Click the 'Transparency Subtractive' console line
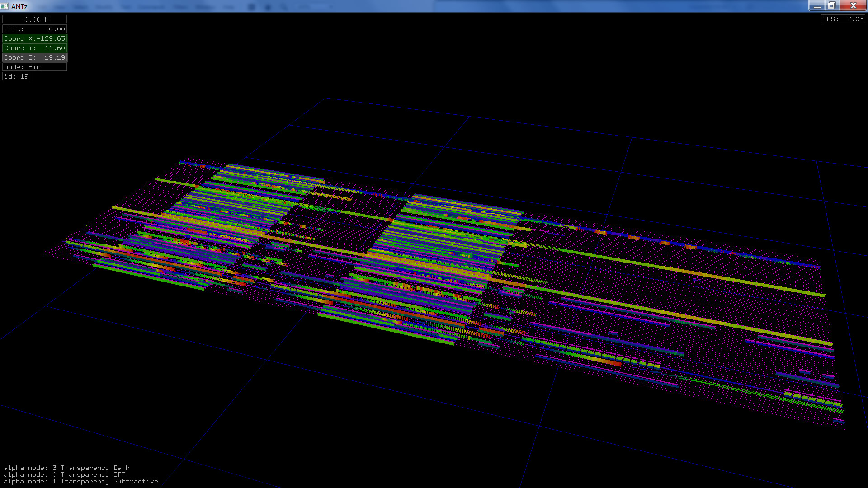This screenshot has width=868, height=488. tap(80, 481)
